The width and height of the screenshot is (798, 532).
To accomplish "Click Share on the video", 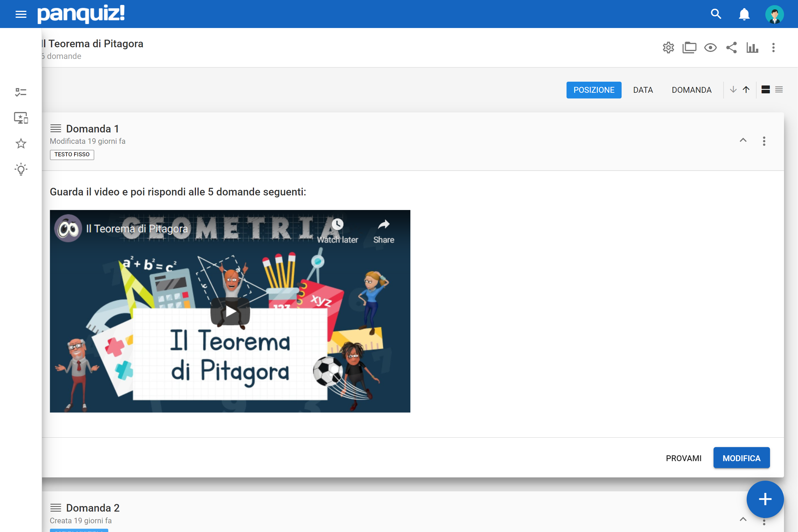I will click(384, 231).
